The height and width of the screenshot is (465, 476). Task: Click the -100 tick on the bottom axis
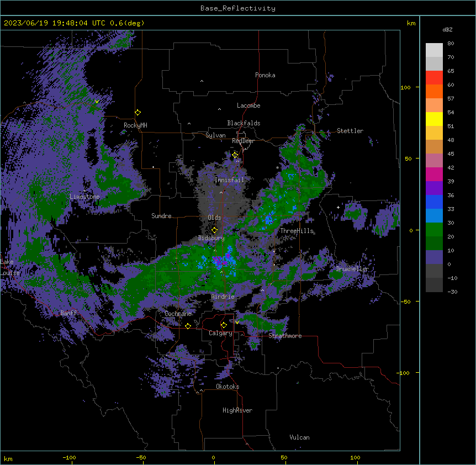click(69, 457)
